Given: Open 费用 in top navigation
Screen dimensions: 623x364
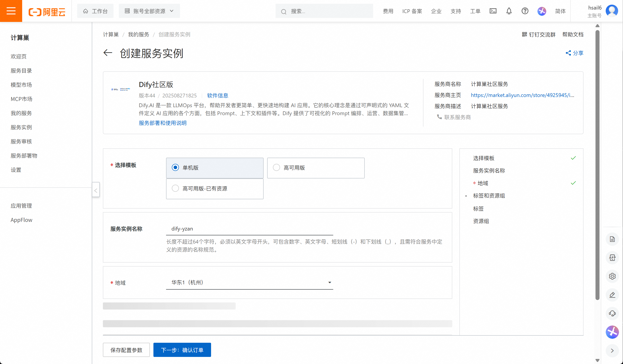Looking at the screenshot, I should coord(388,11).
